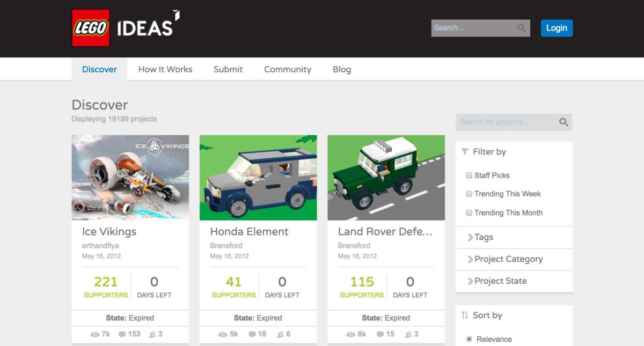Check the Trending This Week filter
The height and width of the screenshot is (346, 644).
tap(469, 194)
